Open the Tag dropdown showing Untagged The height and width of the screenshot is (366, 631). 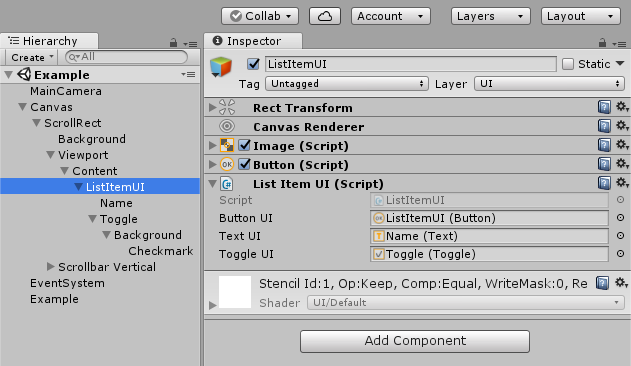point(346,84)
